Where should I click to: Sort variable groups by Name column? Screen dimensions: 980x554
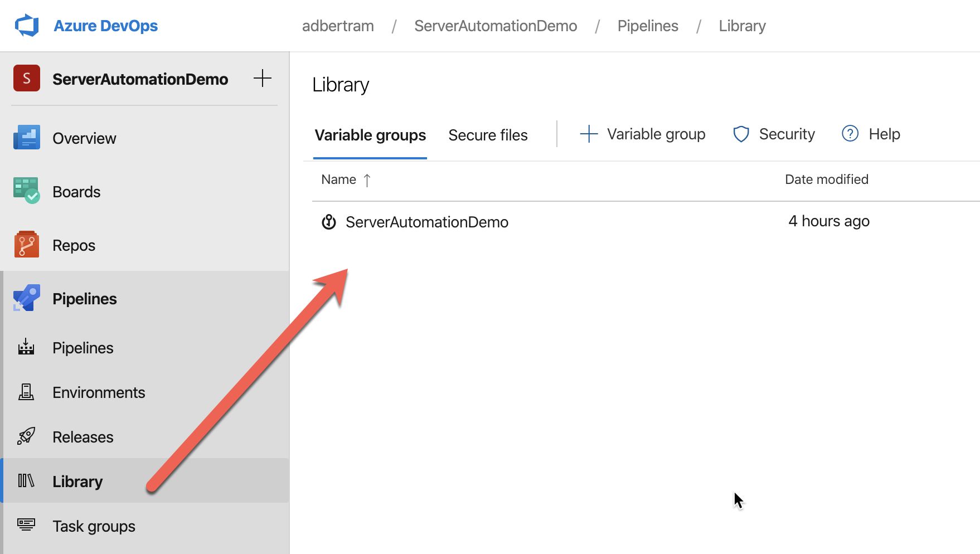click(x=339, y=179)
